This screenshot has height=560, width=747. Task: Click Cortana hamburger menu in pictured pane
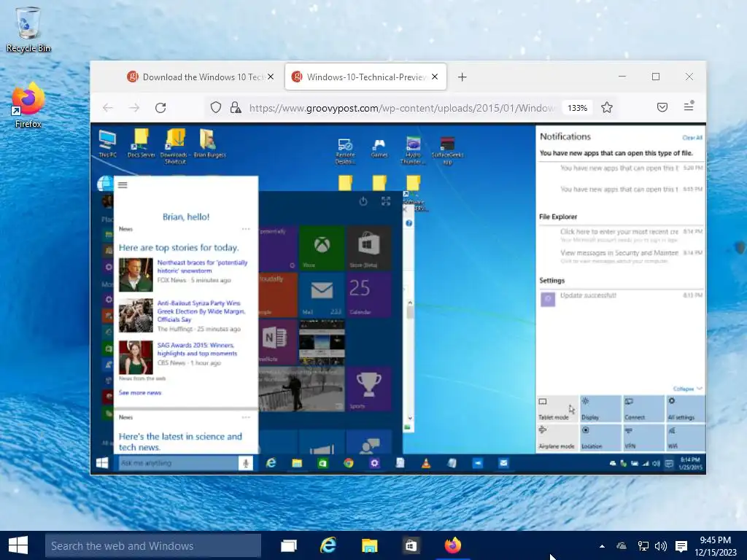coord(123,184)
